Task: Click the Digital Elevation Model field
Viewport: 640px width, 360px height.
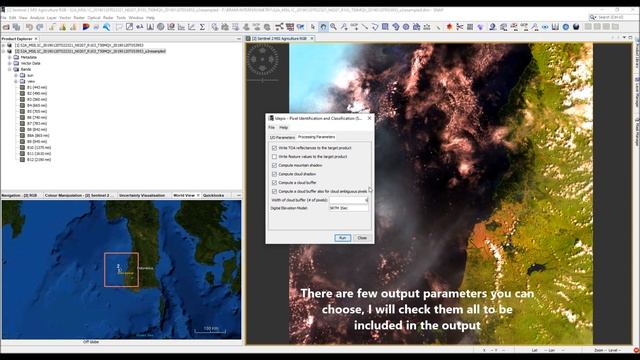Action: pos(349,208)
